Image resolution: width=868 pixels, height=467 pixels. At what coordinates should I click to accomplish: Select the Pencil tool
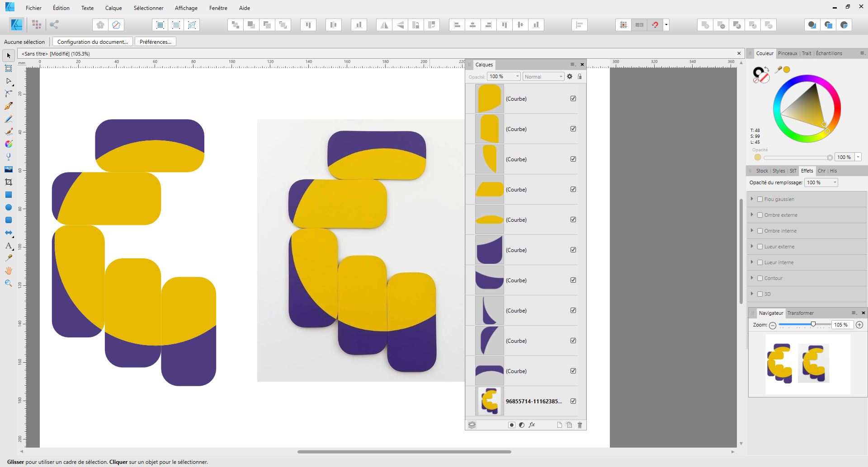point(9,119)
